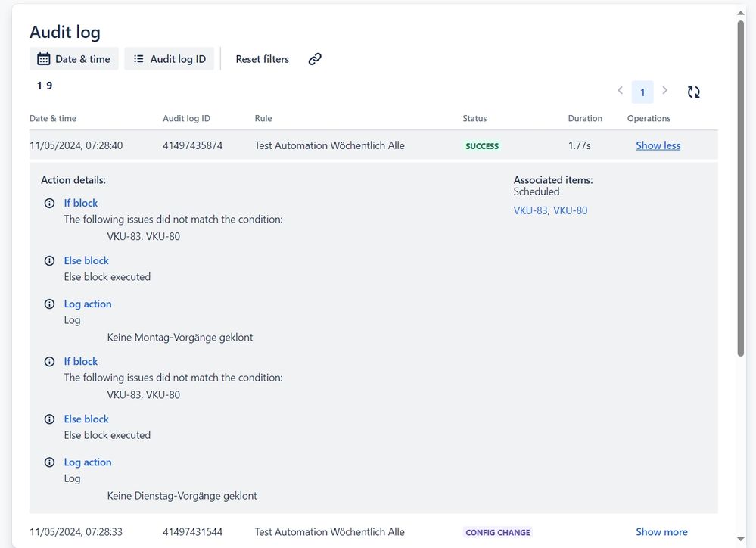756x548 pixels.
Task: Click audit log ID 41497431544
Action: [192, 531]
